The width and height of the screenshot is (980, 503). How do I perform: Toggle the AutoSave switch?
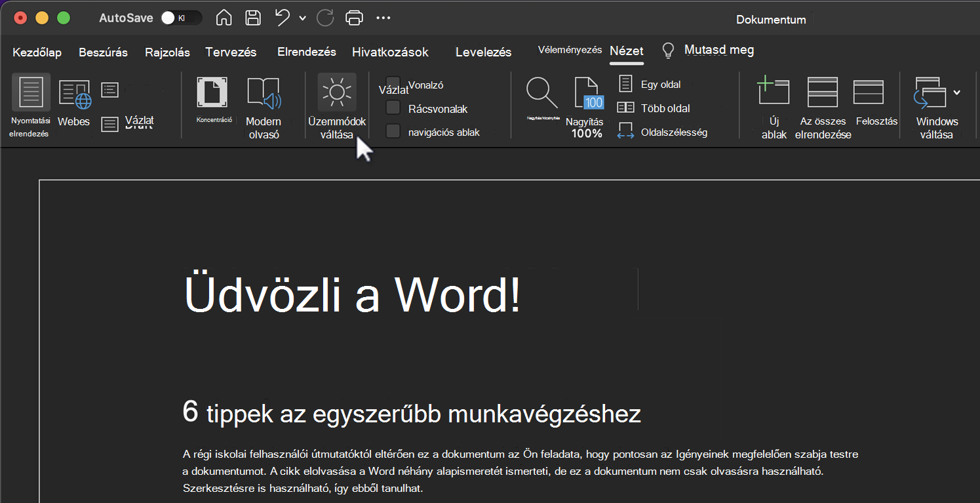pyautogui.click(x=182, y=18)
